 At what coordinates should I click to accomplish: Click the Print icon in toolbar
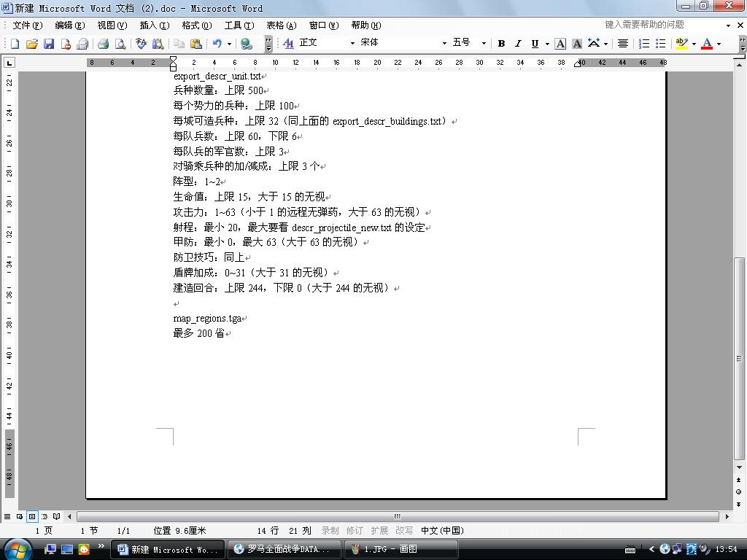[103, 44]
